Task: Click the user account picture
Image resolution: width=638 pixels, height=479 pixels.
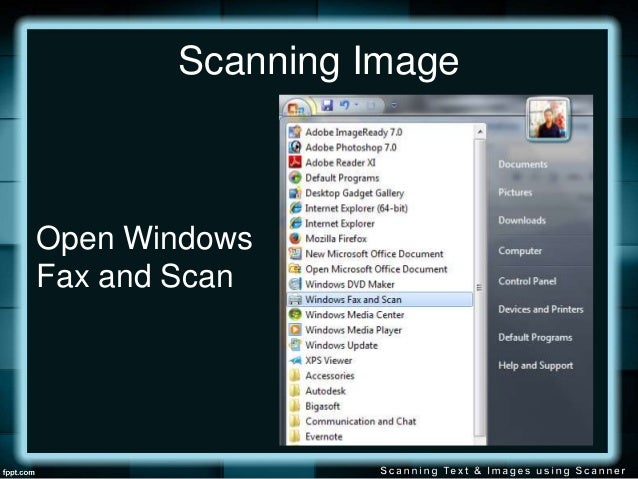Action: tap(549, 118)
